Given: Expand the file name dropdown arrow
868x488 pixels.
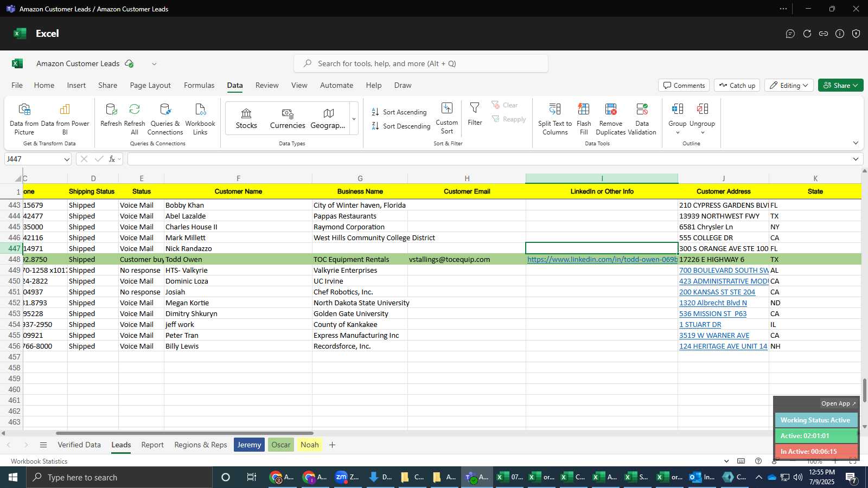Looking at the screenshot, I should click(x=154, y=64).
